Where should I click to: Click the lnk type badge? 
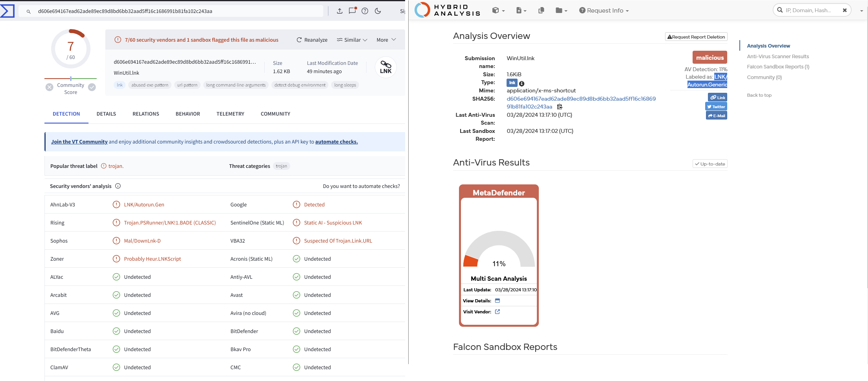(x=512, y=83)
